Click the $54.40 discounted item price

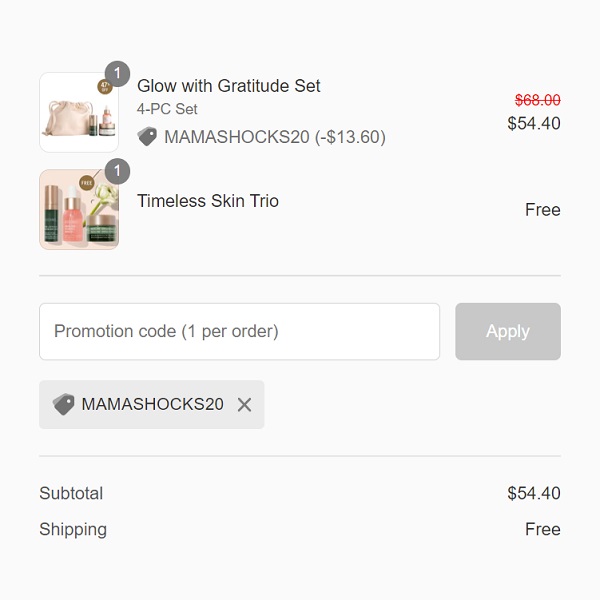click(534, 124)
